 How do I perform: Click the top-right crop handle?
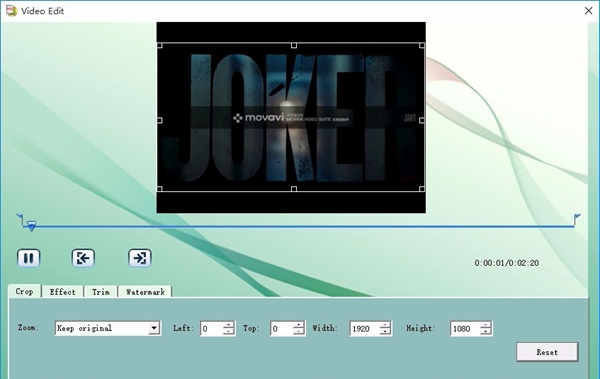(422, 46)
